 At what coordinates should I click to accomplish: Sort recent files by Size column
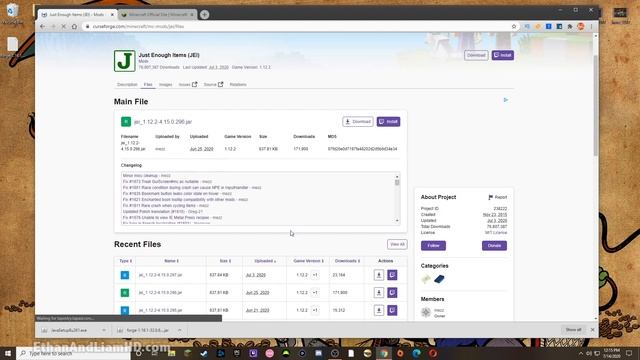(x=225, y=261)
